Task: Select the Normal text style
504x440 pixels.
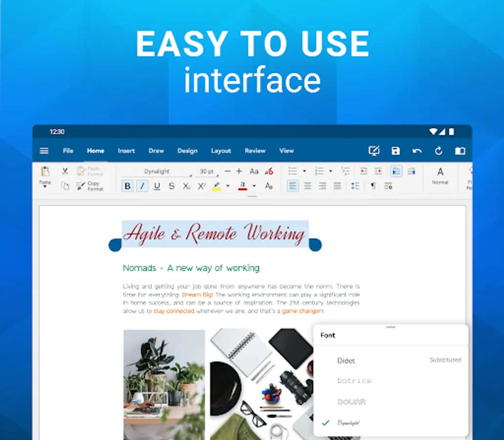Action: tap(440, 176)
